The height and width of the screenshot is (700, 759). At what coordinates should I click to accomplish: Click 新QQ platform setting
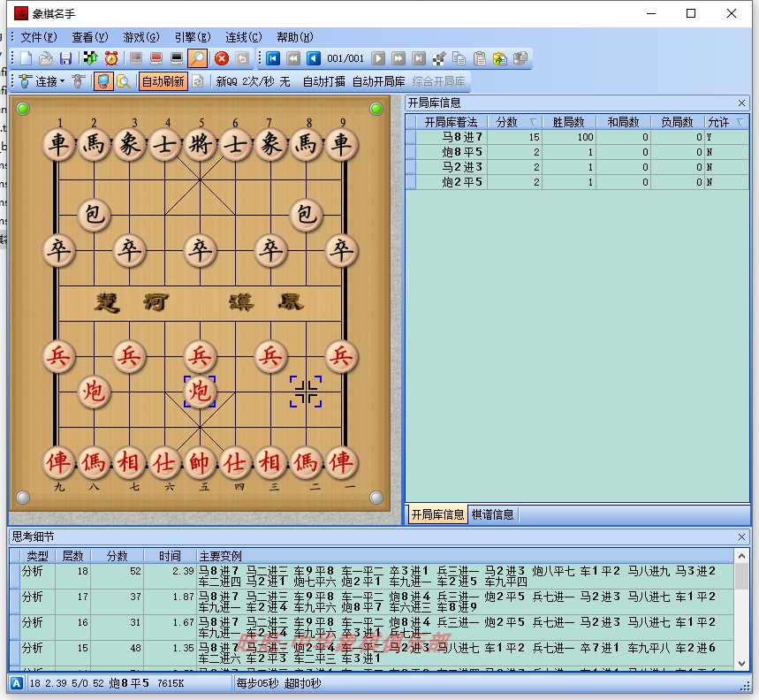click(226, 81)
